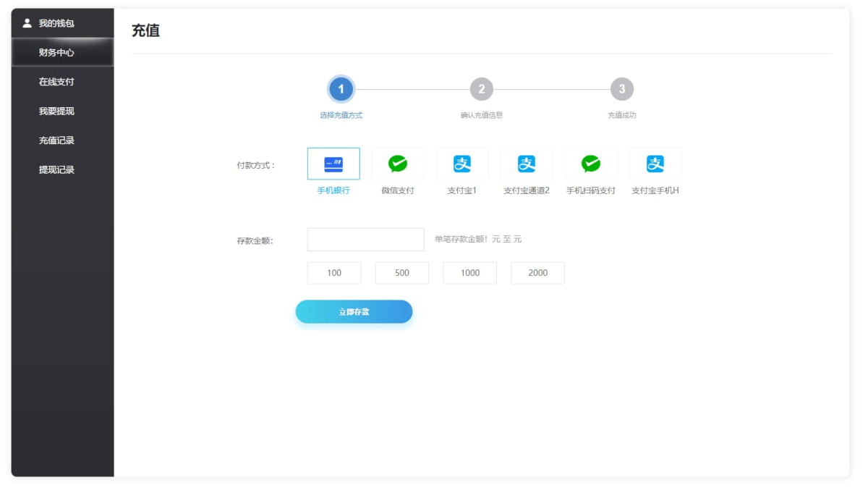Pick the 2000 preset amount
This screenshot has width=868, height=488.
[x=537, y=273]
